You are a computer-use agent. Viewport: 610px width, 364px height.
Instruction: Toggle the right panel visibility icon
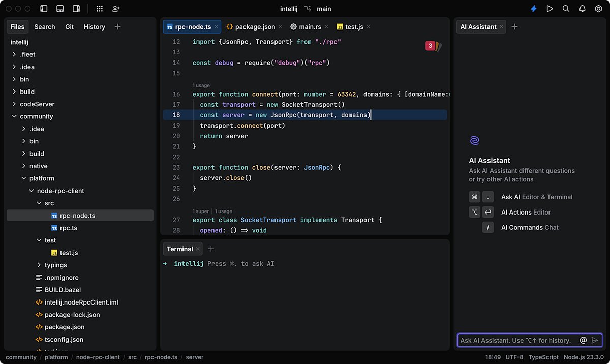pos(76,9)
